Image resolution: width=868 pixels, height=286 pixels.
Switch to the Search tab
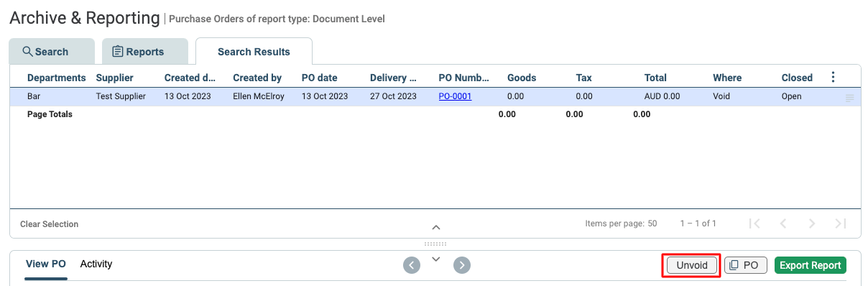coord(52,51)
